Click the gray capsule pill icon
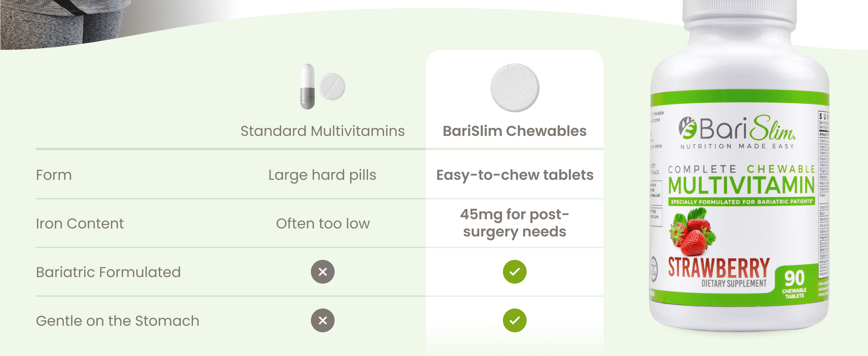The height and width of the screenshot is (356, 868). (307, 86)
